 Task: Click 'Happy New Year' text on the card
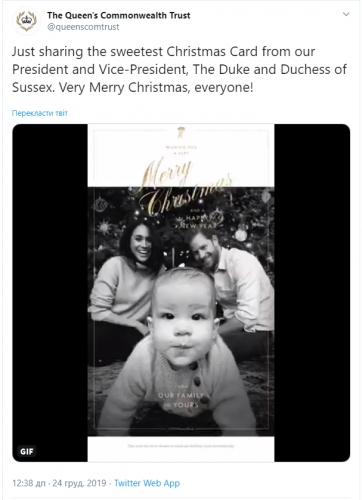[200, 222]
